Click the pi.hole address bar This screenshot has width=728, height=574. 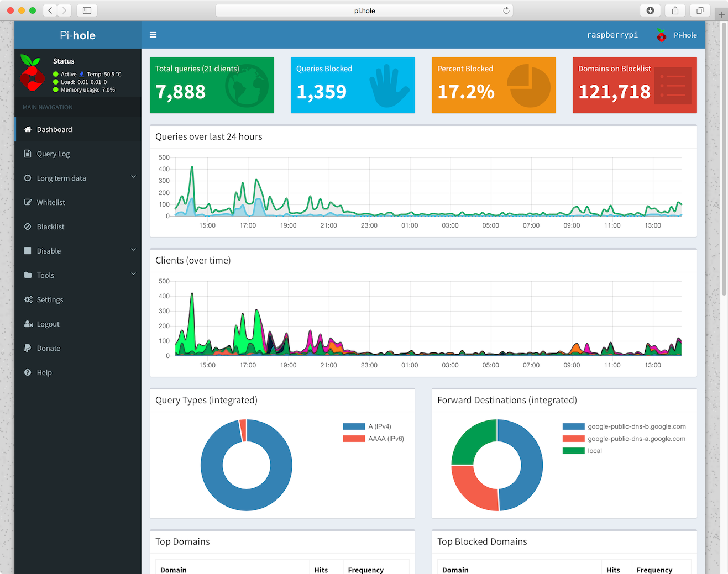(364, 10)
